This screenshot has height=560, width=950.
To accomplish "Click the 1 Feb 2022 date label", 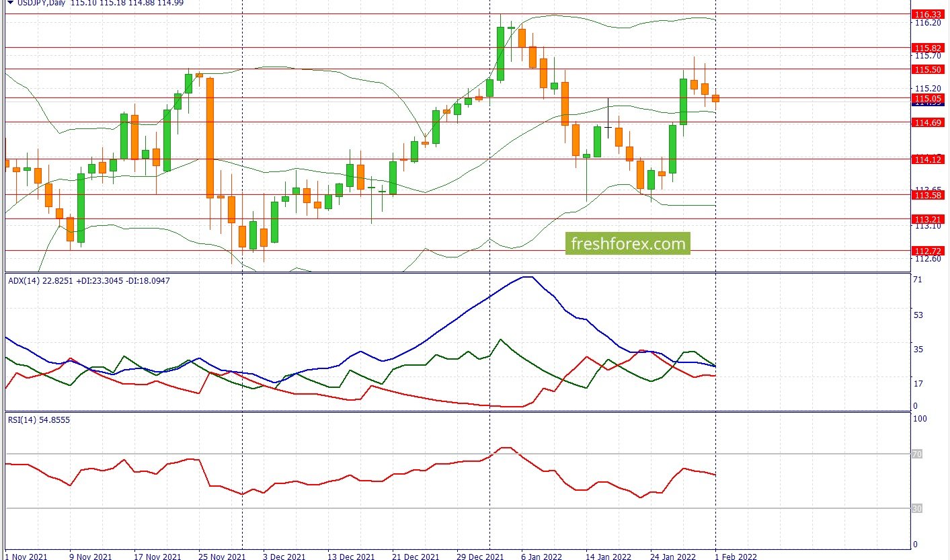I will tap(736, 557).
